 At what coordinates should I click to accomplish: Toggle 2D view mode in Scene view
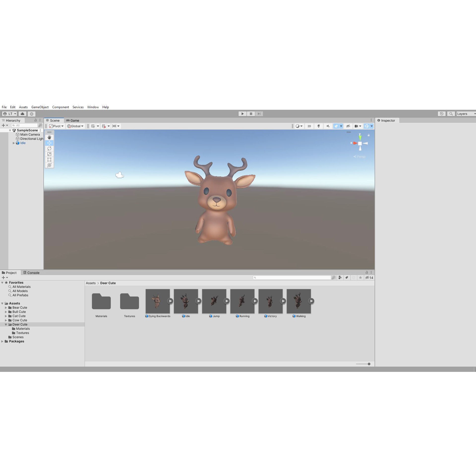(309, 126)
